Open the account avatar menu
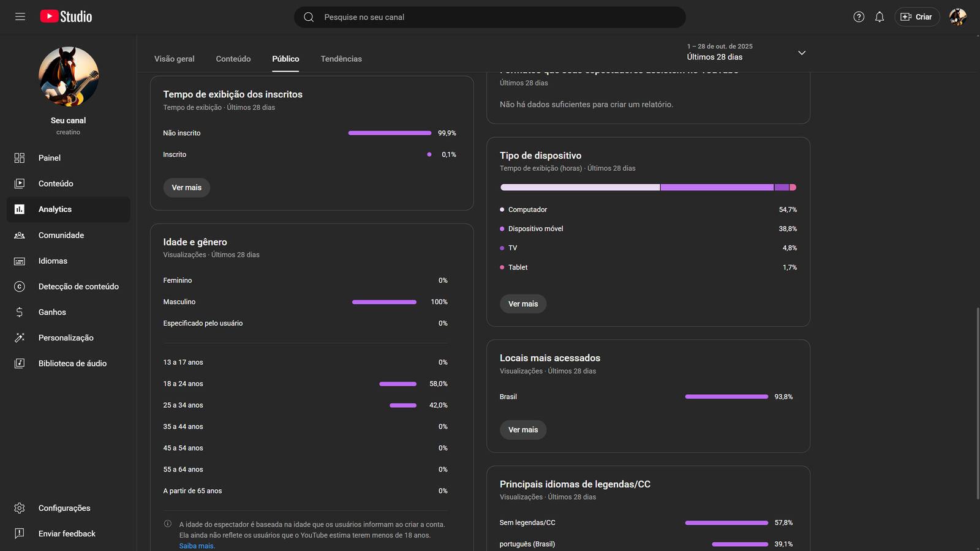The height and width of the screenshot is (551, 980). point(957,17)
